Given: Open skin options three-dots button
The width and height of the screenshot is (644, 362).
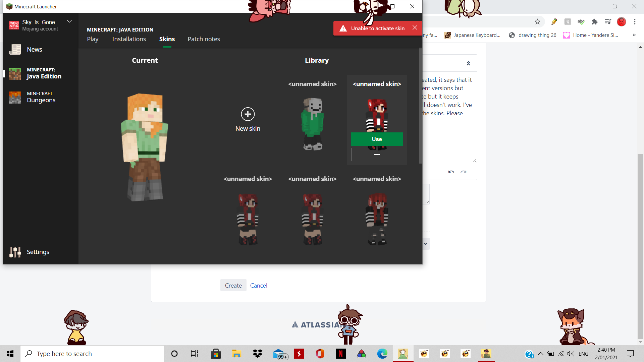Looking at the screenshot, I should (x=377, y=155).
